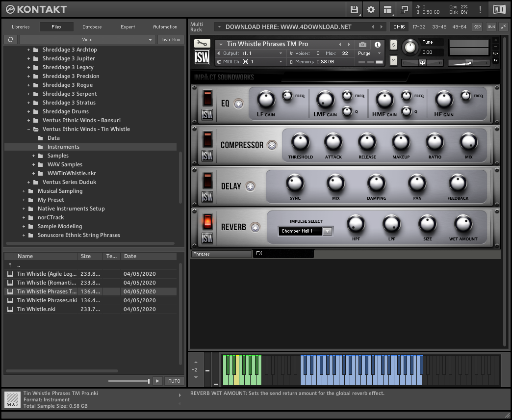Sort files by Size column

(x=90, y=257)
